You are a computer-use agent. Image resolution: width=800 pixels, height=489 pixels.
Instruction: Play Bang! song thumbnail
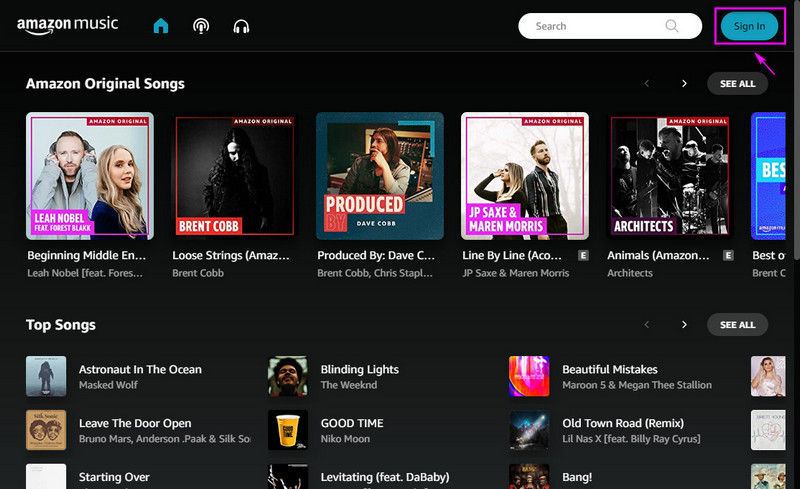click(529, 476)
